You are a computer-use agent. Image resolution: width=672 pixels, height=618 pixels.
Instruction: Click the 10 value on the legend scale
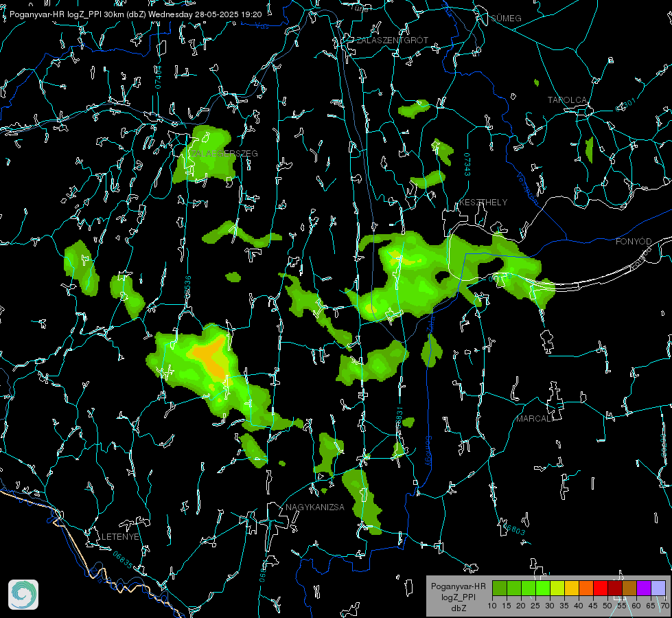(492, 606)
